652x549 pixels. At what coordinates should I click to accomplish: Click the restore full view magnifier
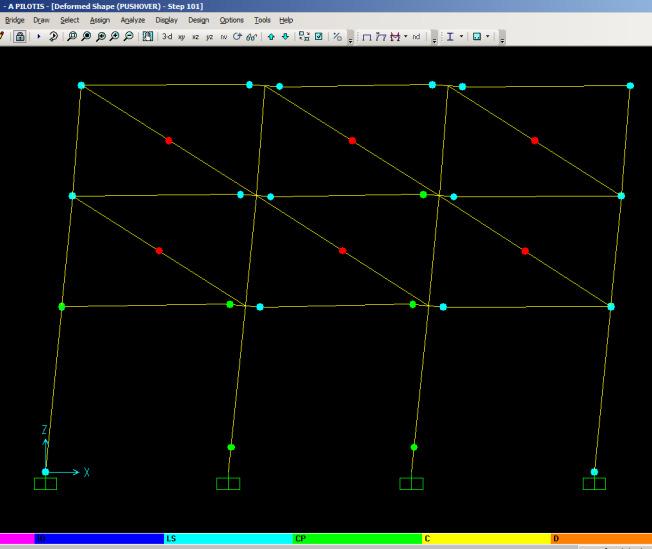pos(86,37)
